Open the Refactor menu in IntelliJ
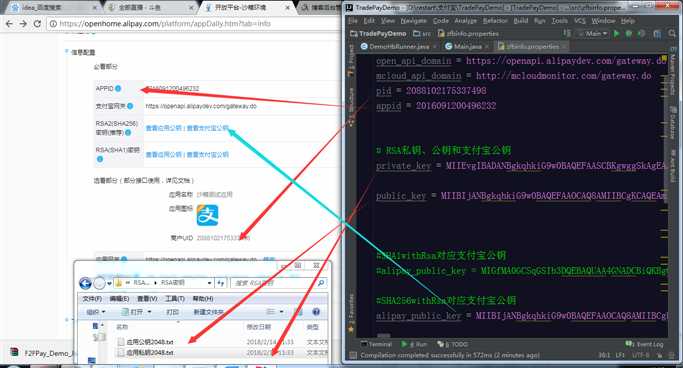 [495, 20]
